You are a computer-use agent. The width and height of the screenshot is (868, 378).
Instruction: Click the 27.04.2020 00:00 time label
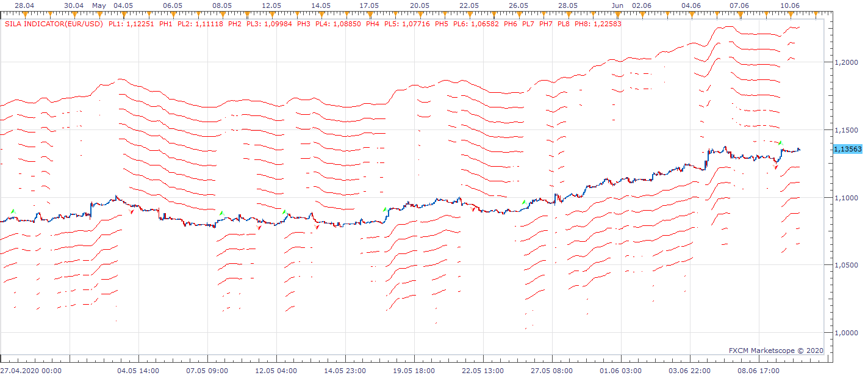(30, 370)
